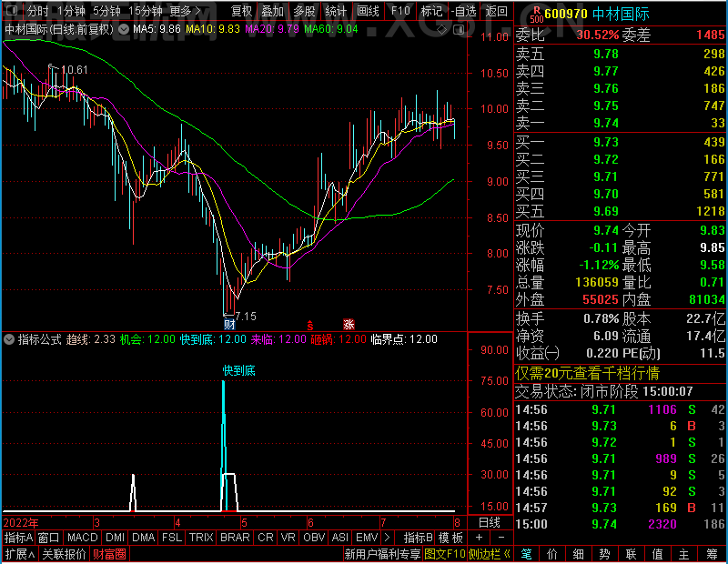
Task: Switch sub-chart to VR indicator
Action: 288,538
